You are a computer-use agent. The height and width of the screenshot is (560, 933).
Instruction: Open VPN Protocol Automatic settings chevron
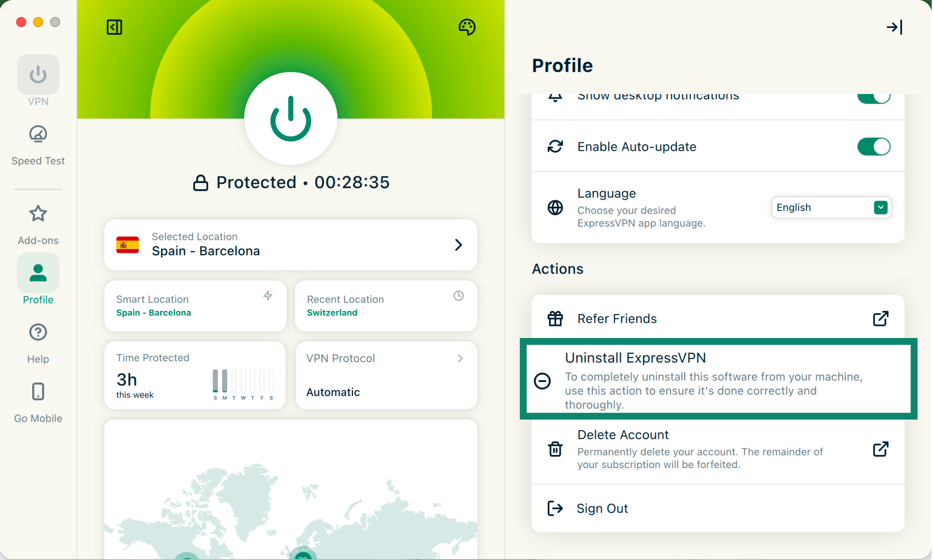pyautogui.click(x=460, y=358)
